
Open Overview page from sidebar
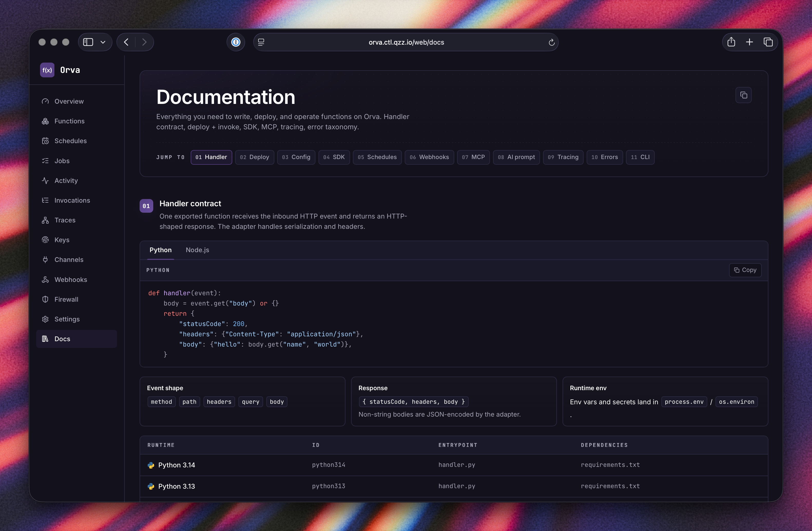coord(76,101)
